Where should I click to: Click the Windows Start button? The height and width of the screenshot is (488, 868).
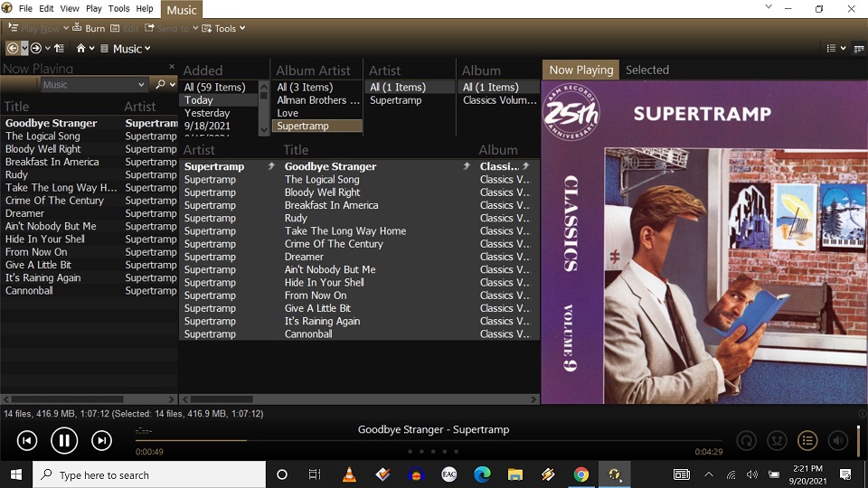(x=16, y=474)
